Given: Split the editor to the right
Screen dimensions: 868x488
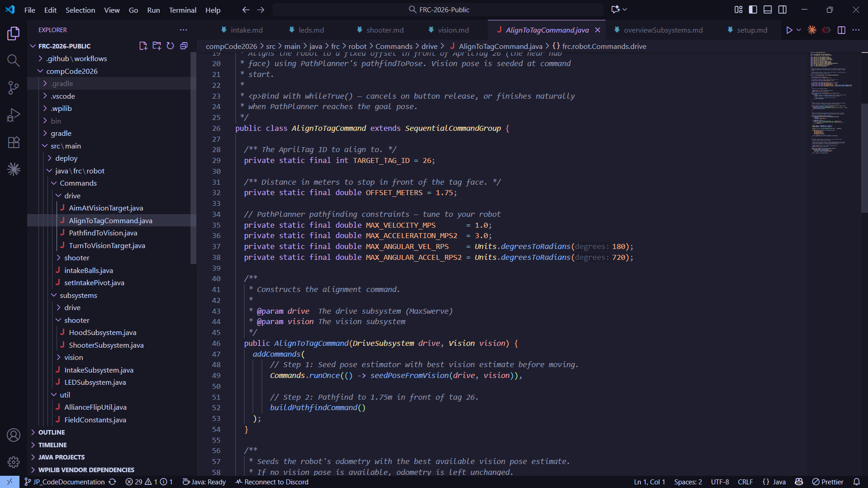Looking at the screenshot, I should (x=841, y=30).
